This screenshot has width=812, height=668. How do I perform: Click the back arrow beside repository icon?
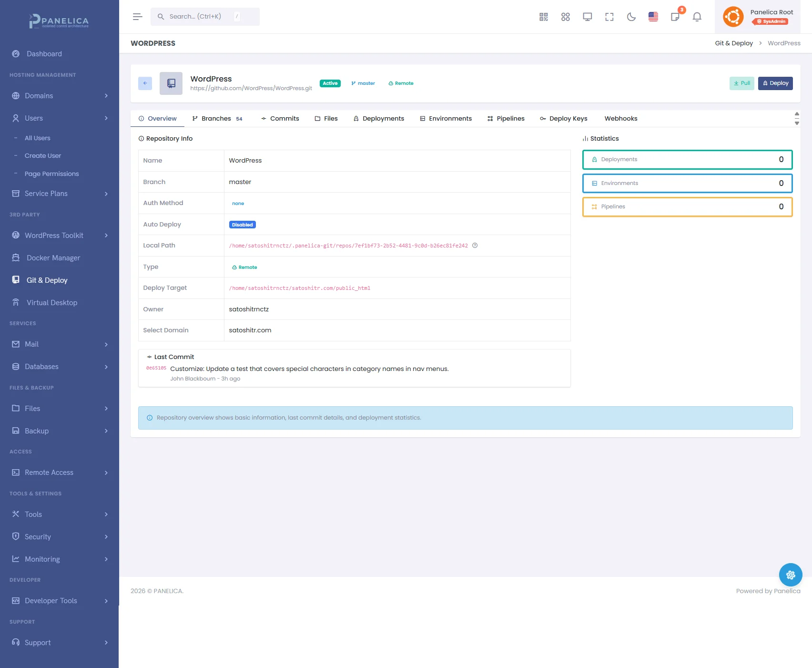click(145, 83)
